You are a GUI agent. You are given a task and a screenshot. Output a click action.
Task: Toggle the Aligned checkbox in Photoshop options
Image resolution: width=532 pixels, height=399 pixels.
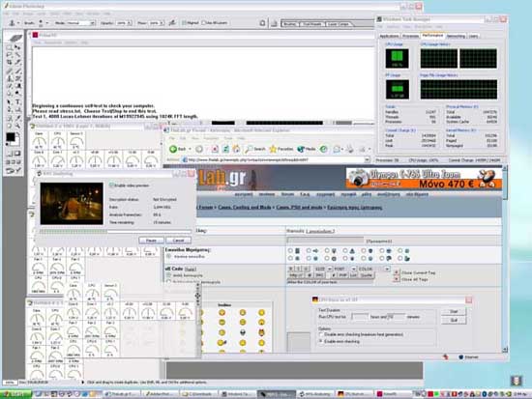(184, 23)
